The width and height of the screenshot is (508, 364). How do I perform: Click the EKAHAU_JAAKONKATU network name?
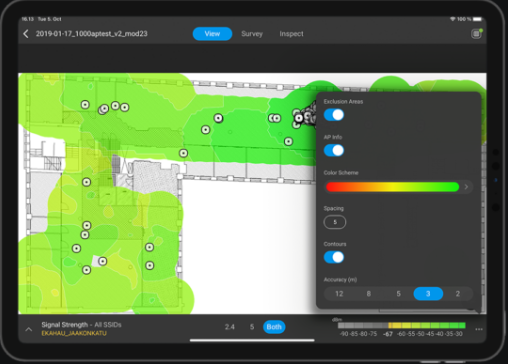(74, 333)
